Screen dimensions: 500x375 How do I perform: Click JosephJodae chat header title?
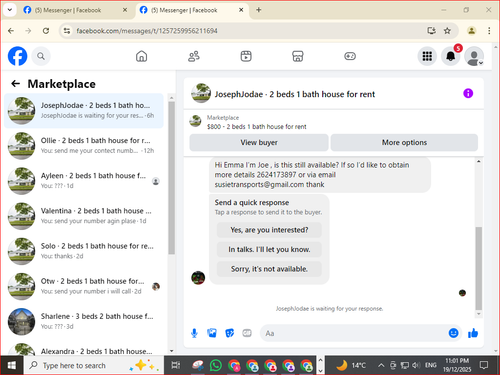pyautogui.click(x=295, y=94)
